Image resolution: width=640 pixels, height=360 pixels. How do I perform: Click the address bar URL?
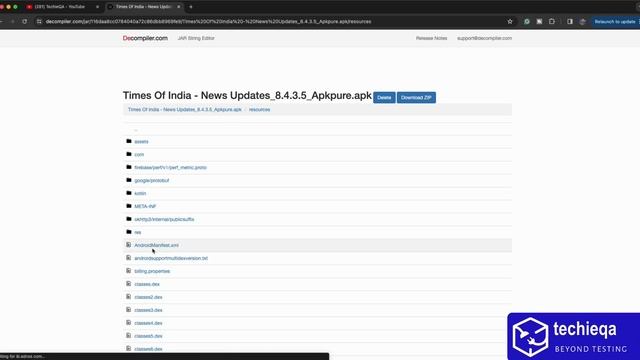(x=208, y=22)
